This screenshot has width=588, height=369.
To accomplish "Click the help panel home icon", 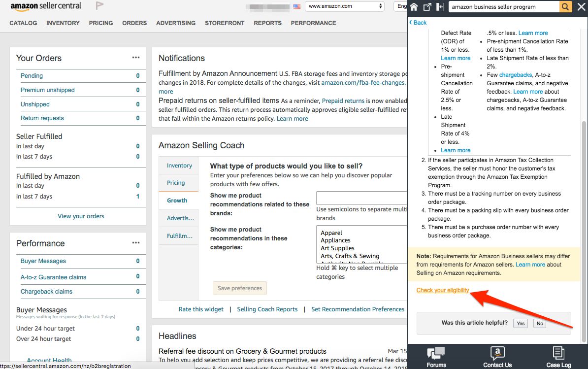I will (x=414, y=7).
